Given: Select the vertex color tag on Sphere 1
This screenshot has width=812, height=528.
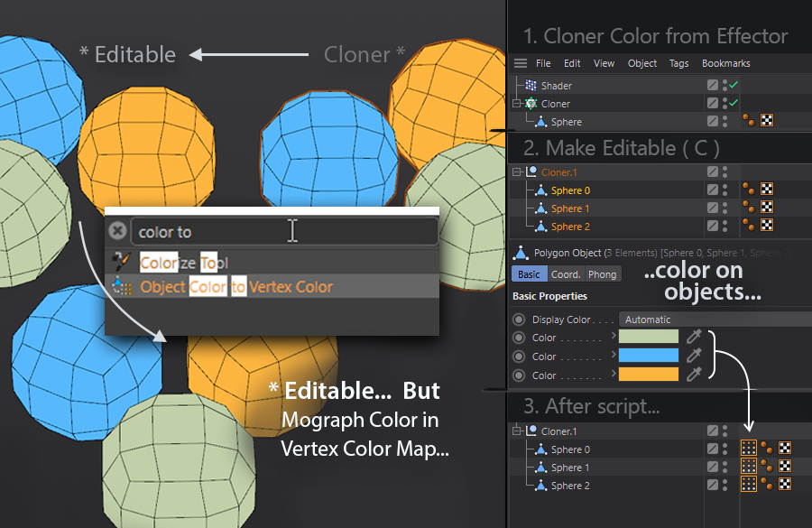Looking at the screenshot, I should click(749, 466).
